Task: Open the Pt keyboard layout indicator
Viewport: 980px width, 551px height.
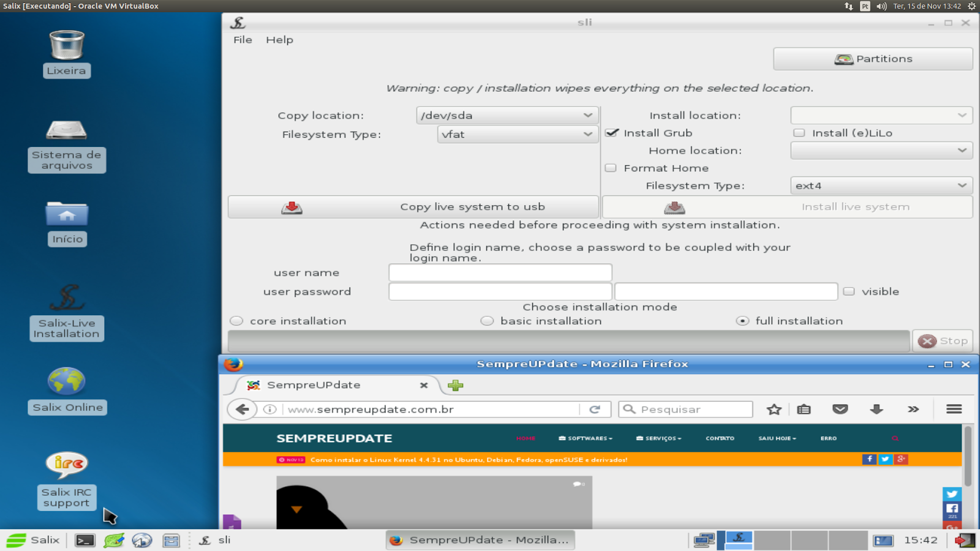Action: point(865,6)
